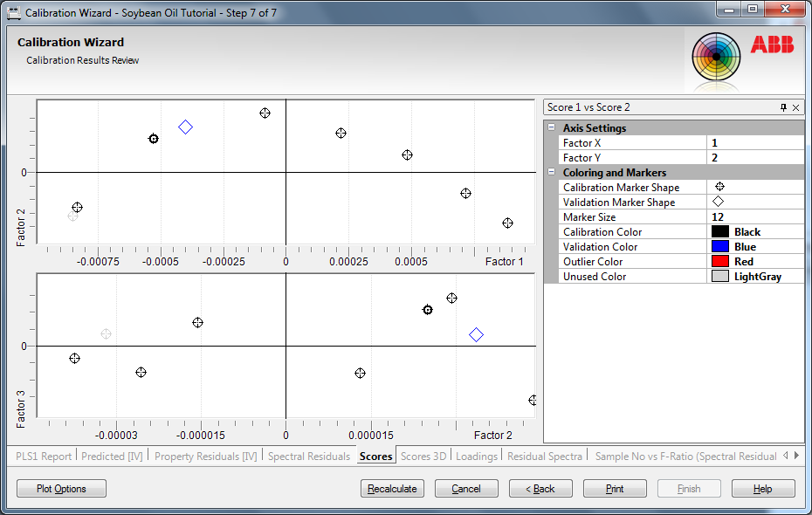Open the Scores 3D tab
812x515 pixels.
click(423, 457)
